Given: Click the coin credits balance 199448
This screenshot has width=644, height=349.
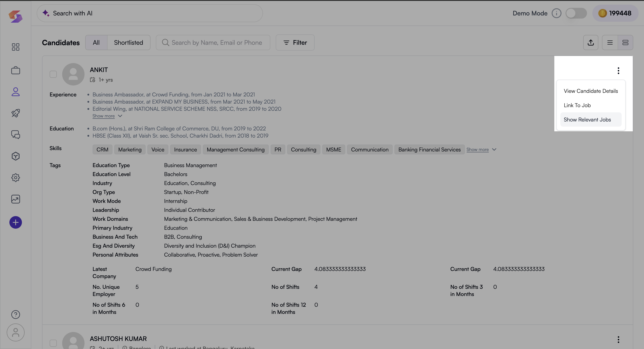Looking at the screenshot, I should click(x=615, y=13).
